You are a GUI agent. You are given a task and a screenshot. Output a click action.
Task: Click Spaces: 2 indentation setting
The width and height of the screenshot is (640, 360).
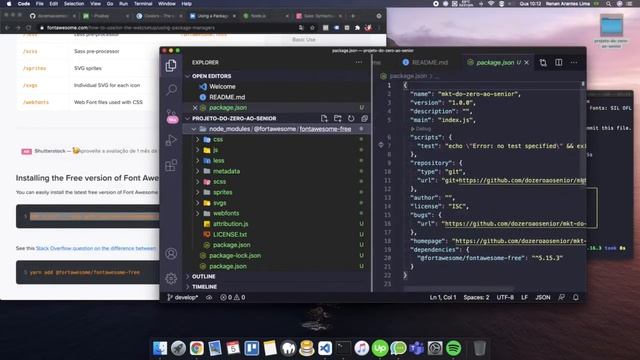click(x=476, y=297)
